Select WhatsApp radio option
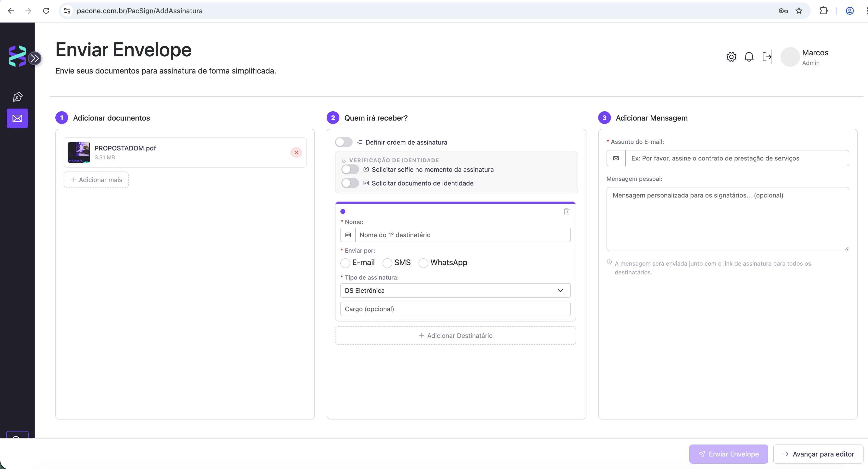Viewport: 868px width, 469px height. [x=423, y=263]
